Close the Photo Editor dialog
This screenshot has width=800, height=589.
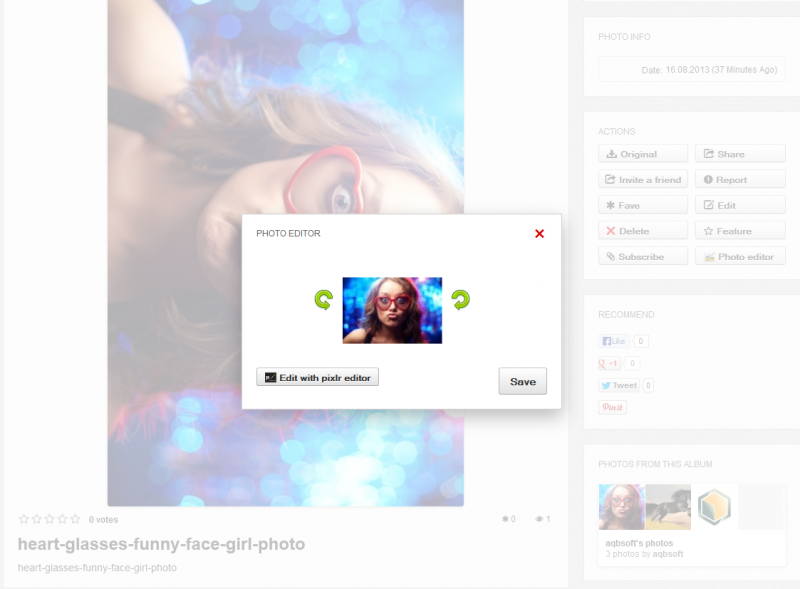pos(539,233)
